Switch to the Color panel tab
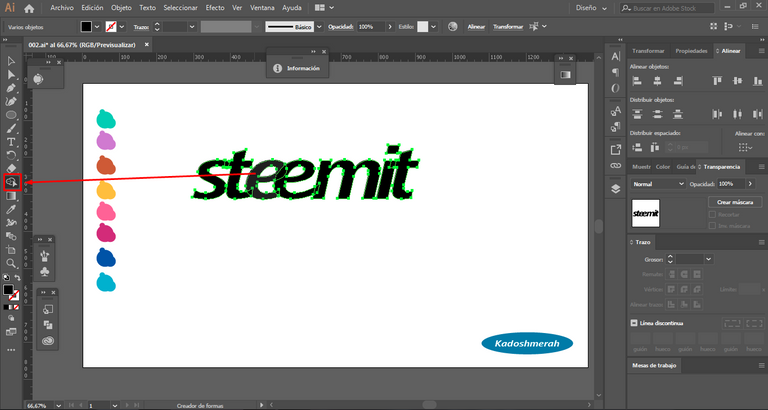This screenshot has width=768, height=410. tap(663, 167)
